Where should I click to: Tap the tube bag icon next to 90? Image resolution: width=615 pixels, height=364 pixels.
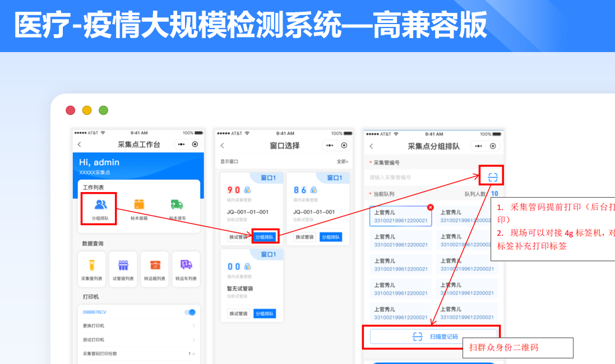pos(247,190)
